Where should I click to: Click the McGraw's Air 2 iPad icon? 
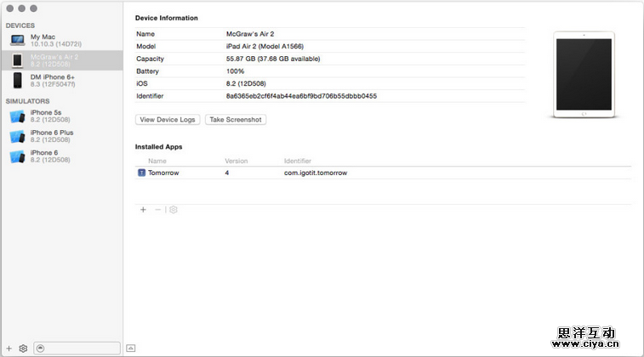(17, 60)
